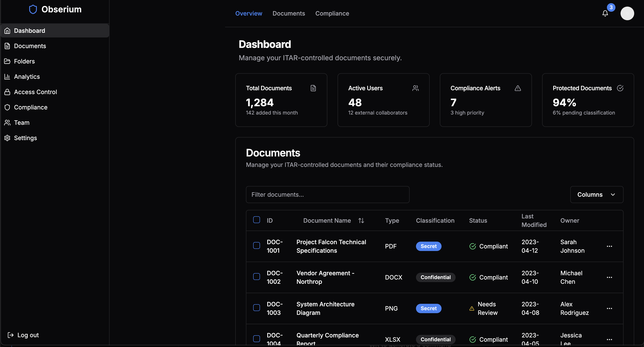Click the Obserium shield logo
644x347 pixels.
33,9
